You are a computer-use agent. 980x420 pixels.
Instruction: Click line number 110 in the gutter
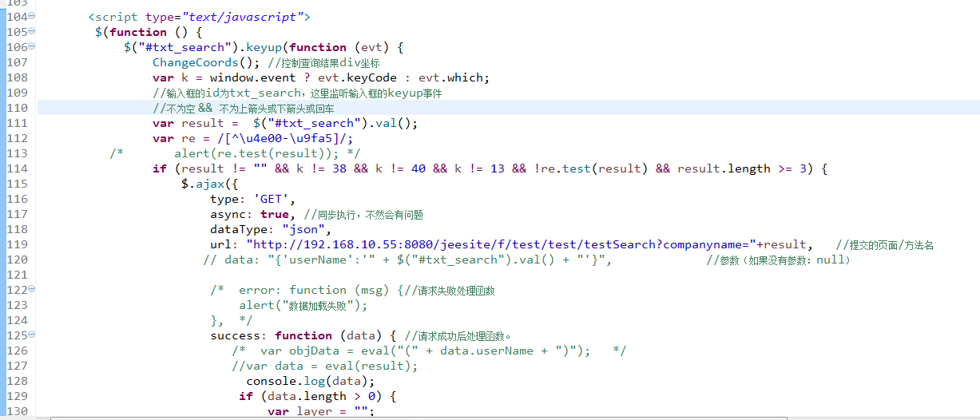(x=16, y=108)
